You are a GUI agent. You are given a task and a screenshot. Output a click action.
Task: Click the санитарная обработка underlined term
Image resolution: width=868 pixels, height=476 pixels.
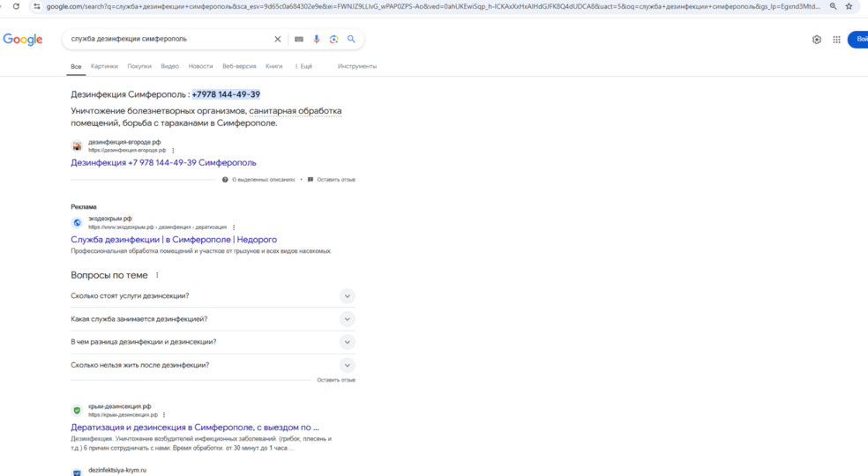click(x=295, y=111)
